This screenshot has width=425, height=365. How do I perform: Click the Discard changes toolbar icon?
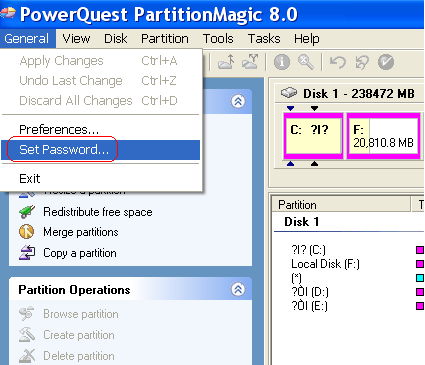pyautogui.click(x=362, y=62)
